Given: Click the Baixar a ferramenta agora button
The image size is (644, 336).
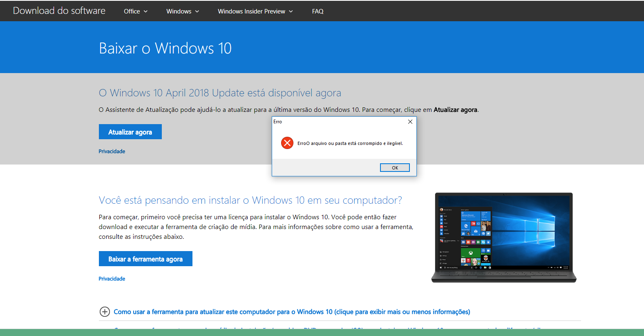Looking at the screenshot, I should click(x=145, y=259).
